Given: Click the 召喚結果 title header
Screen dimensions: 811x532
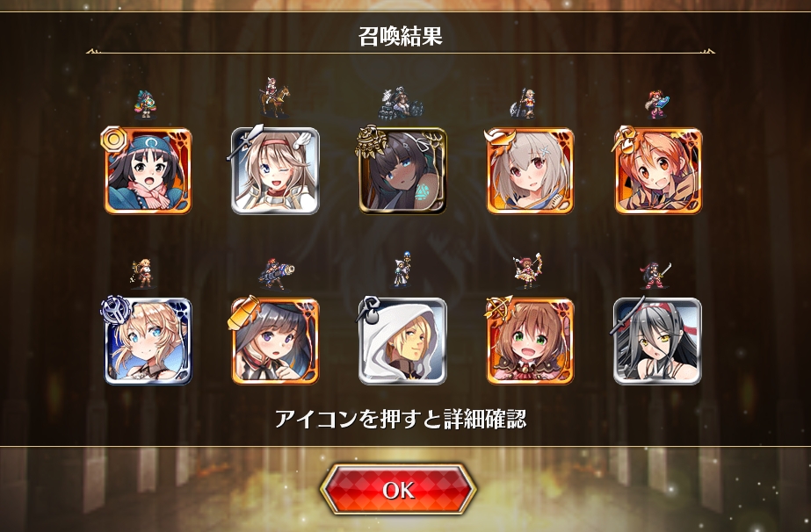Looking at the screenshot, I should (x=401, y=37).
